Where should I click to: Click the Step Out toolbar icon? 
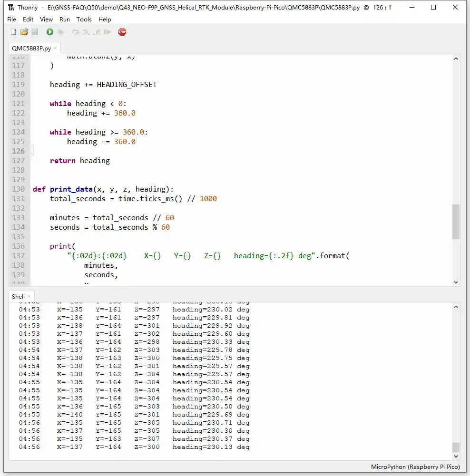click(x=97, y=32)
